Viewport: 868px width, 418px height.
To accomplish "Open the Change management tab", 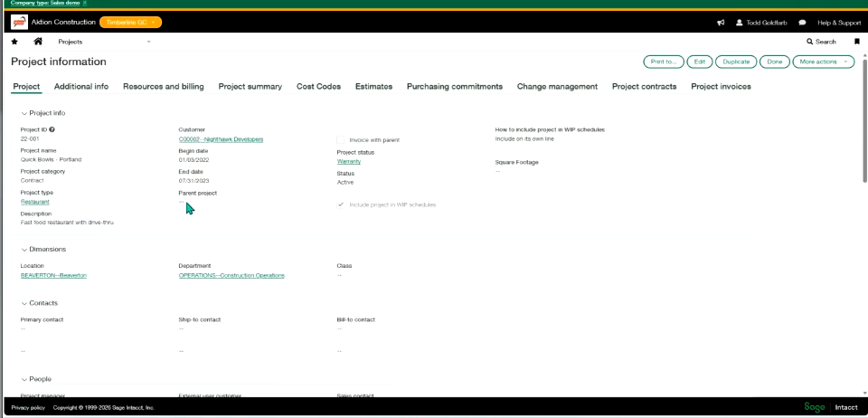I will 557,86.
